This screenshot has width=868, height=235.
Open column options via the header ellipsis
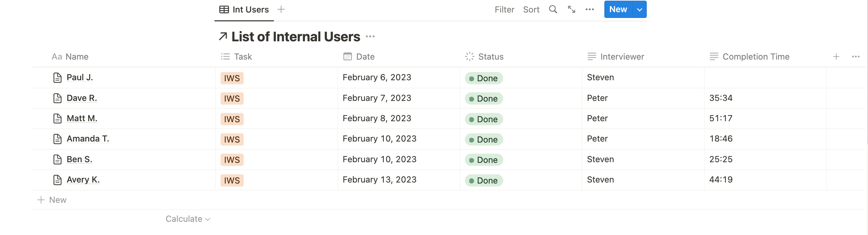(x=856, y=57)
